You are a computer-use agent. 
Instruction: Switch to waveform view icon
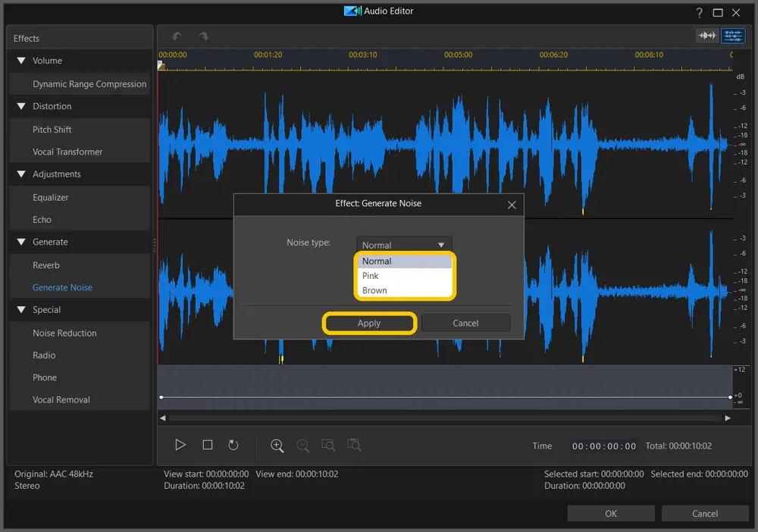[707, 36]
